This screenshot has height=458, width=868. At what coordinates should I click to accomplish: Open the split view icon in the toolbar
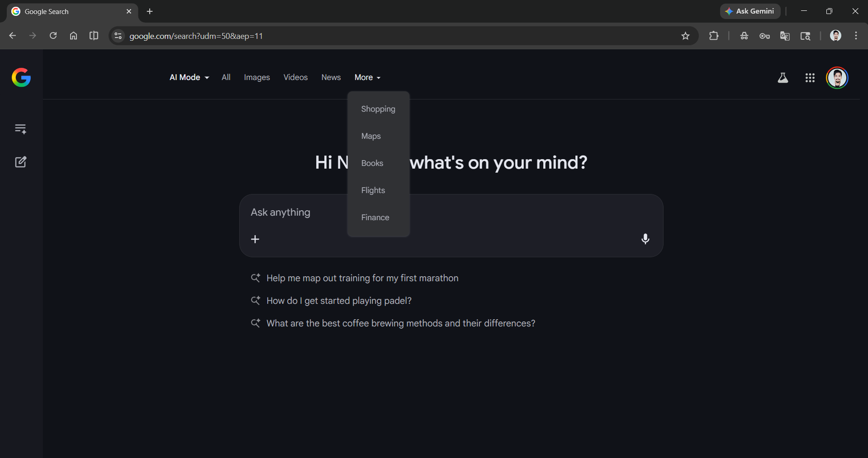(x=94, y=36)
